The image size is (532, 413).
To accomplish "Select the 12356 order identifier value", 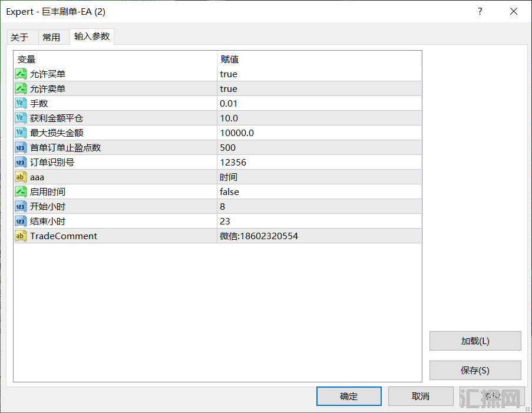I will click(x=233, y=163).
